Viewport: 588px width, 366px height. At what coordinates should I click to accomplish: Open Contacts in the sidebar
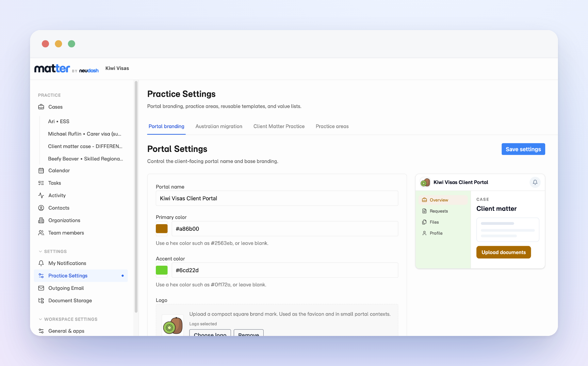[x=59, y=208]
